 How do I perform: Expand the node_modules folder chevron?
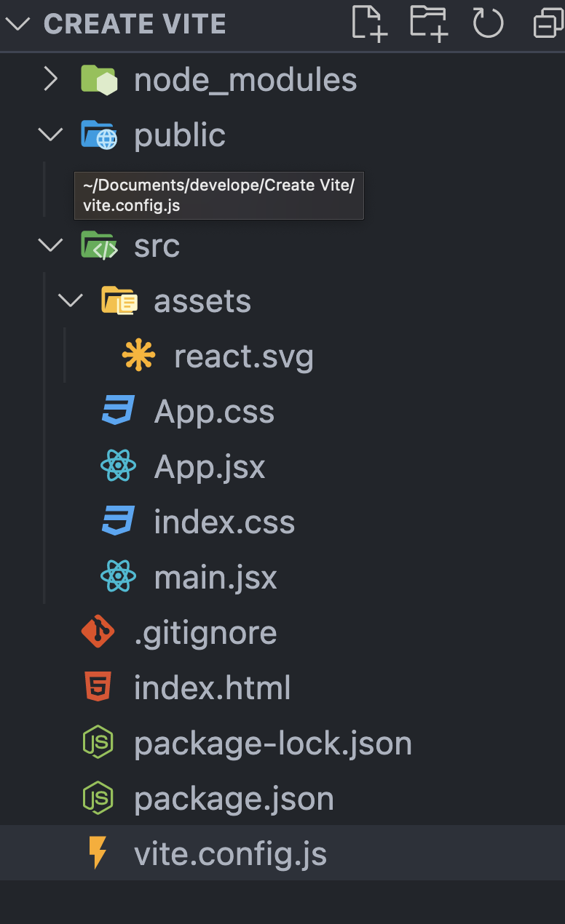(50, 79)
